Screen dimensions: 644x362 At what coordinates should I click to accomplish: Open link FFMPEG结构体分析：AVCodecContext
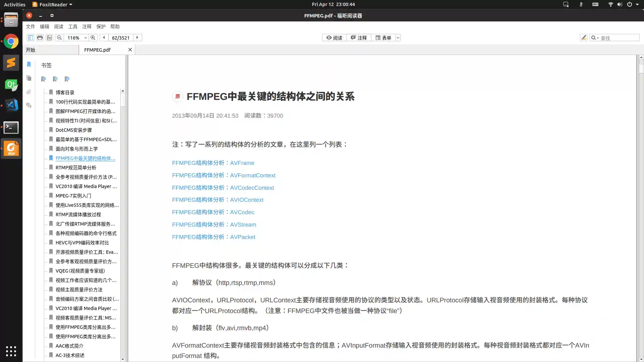(223, 188)
